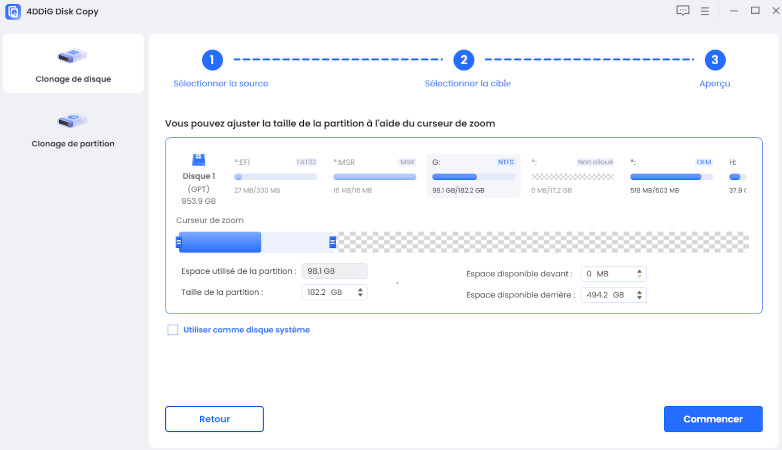
Task: Click the 4DDiG Disk Copy app logo
Action: pos(13,11)
